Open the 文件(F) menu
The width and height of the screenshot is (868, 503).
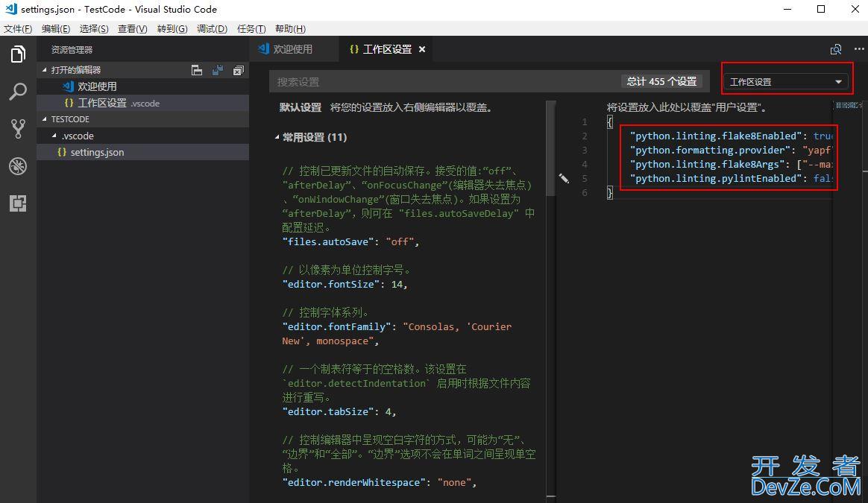18,29
